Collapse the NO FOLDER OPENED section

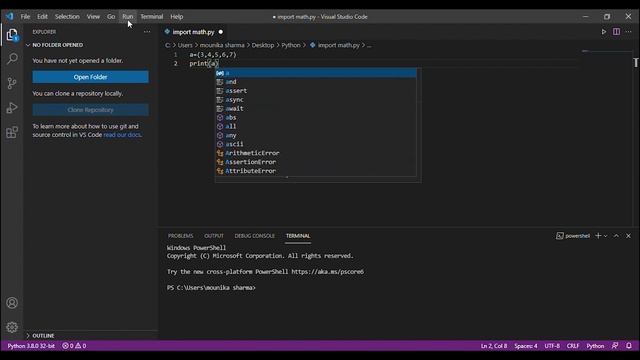(90, 45)
